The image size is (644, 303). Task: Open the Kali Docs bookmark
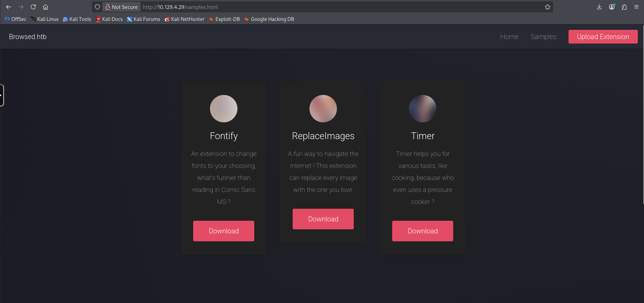109,19
